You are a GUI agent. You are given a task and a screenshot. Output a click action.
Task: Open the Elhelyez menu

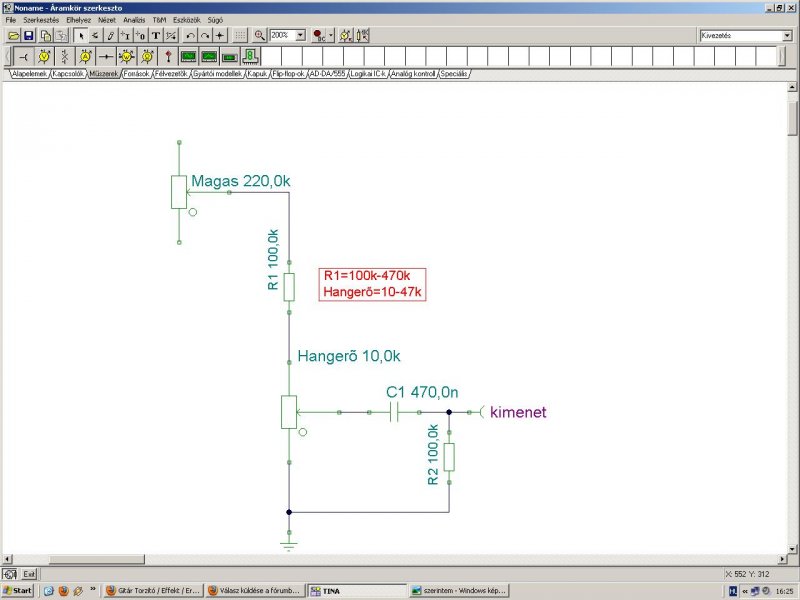(x=78, y=20)
